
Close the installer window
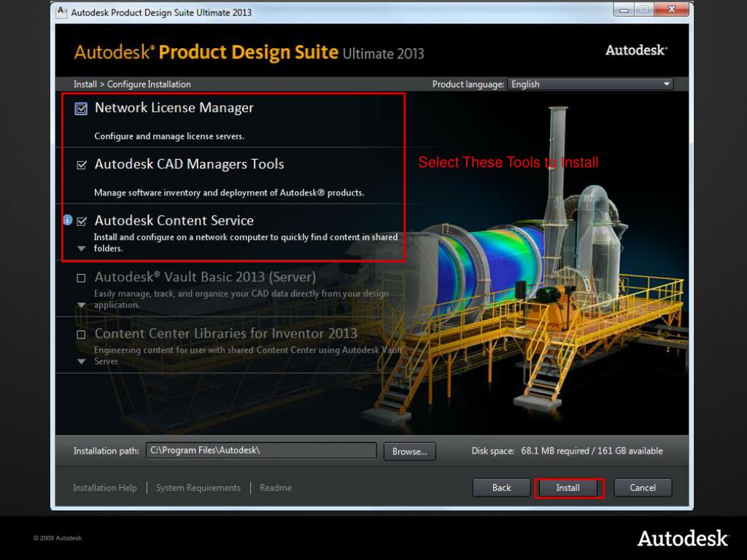(672, 9)
